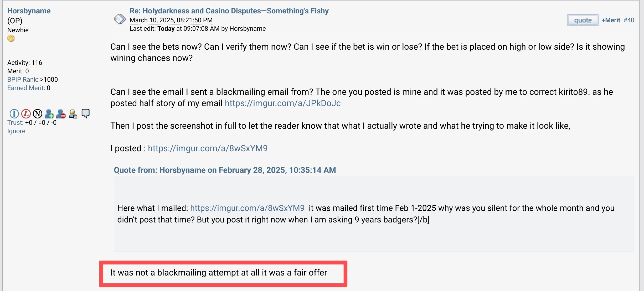Click the add-trust person with plus icon
Image resolution: width=644 pixels, height=291 pixels.
pos(49,114)
